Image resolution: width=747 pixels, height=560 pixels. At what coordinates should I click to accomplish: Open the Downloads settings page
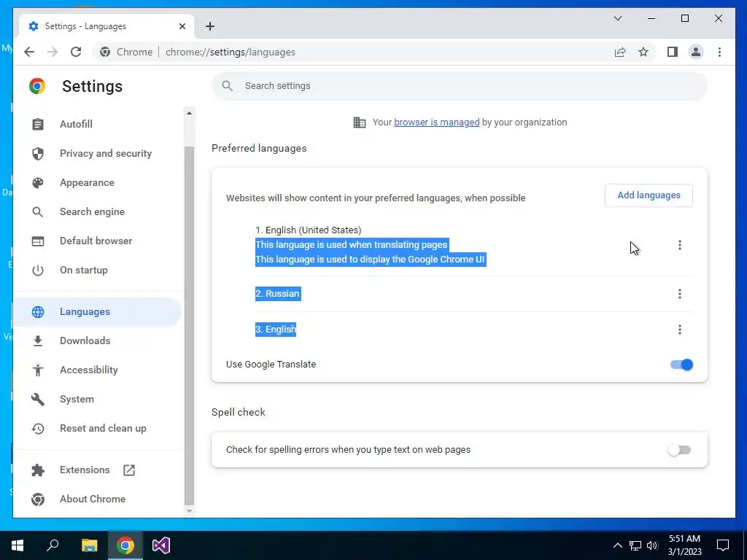(85, 341)
